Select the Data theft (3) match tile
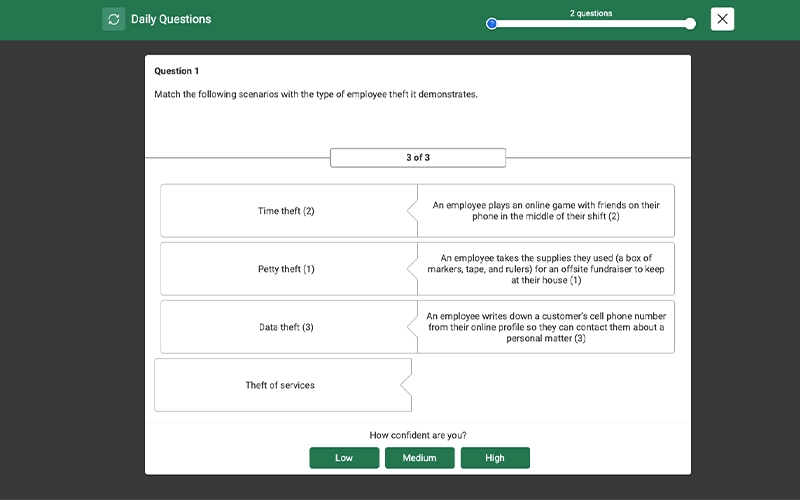The image size is (800, 500). coord(286,327)
